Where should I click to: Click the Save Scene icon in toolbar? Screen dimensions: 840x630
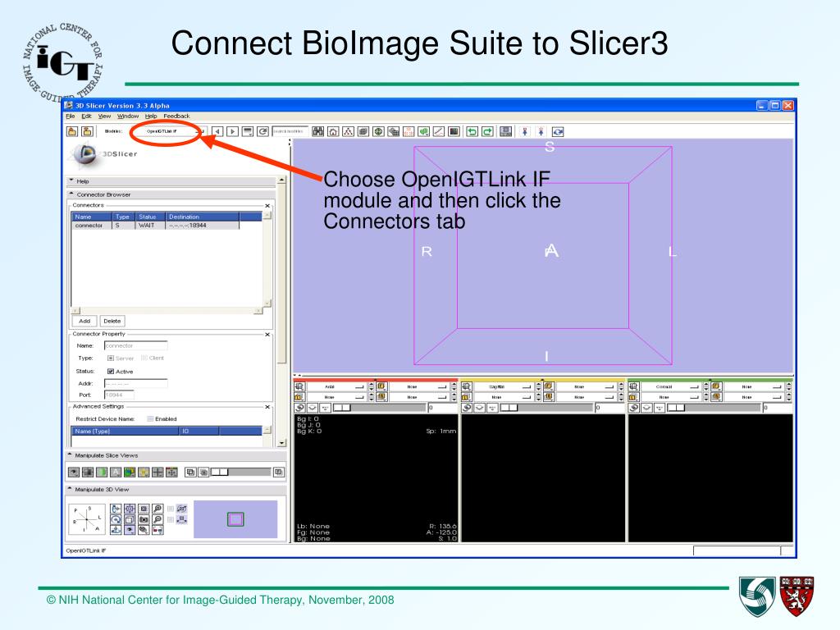click(87, 131)
